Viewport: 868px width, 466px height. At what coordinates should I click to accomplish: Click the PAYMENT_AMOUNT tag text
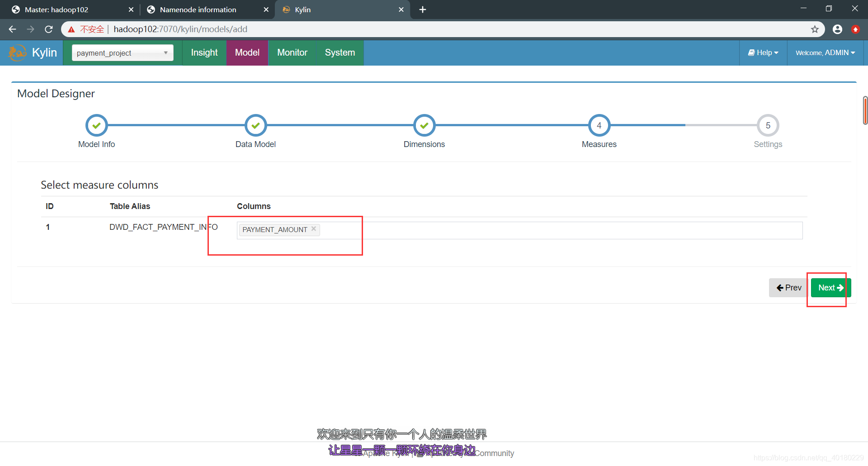click(x=275, y=230)
